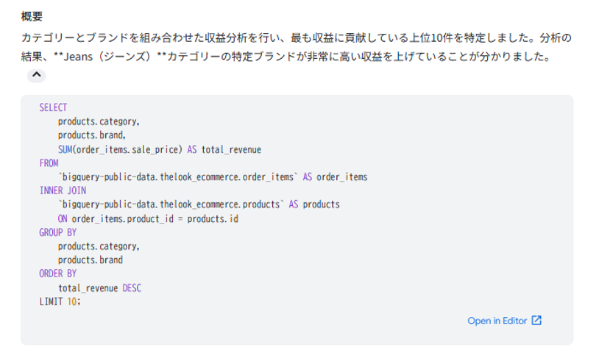Viewport: 599px width, 364px height.
Task: Click the GROUP BY keyword
Action: point(57,232)
